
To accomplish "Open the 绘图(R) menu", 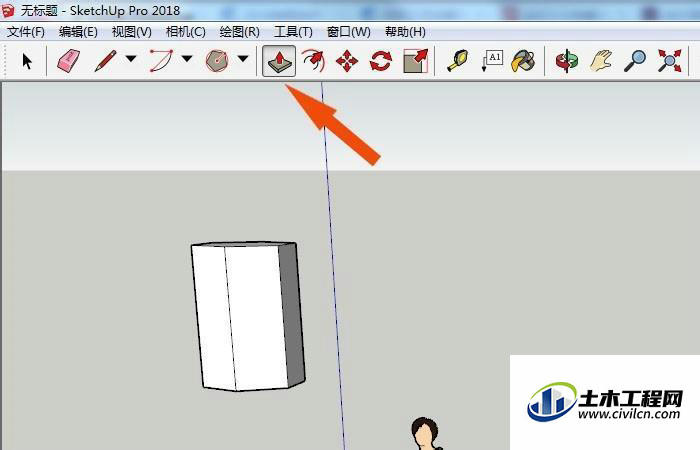I will 240,32.
